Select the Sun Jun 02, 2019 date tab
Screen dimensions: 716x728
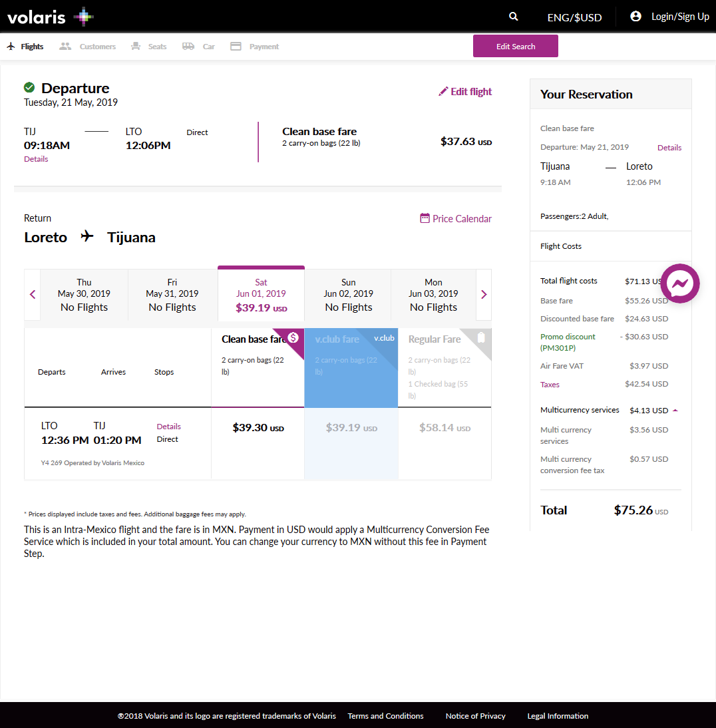coord(348,295)
